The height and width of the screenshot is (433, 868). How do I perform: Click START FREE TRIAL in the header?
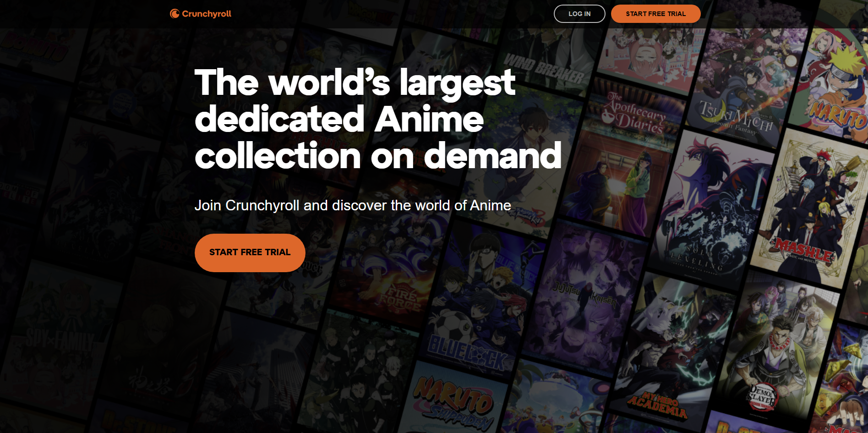tap(655, 14)
